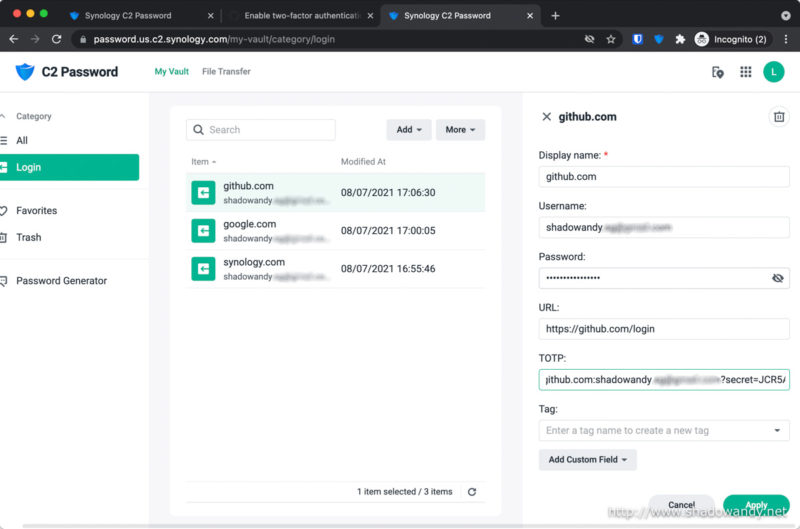Click the browser address bar URL
Image resolution: width=800 pixels, height=529 pixels.
pos(214,39)
